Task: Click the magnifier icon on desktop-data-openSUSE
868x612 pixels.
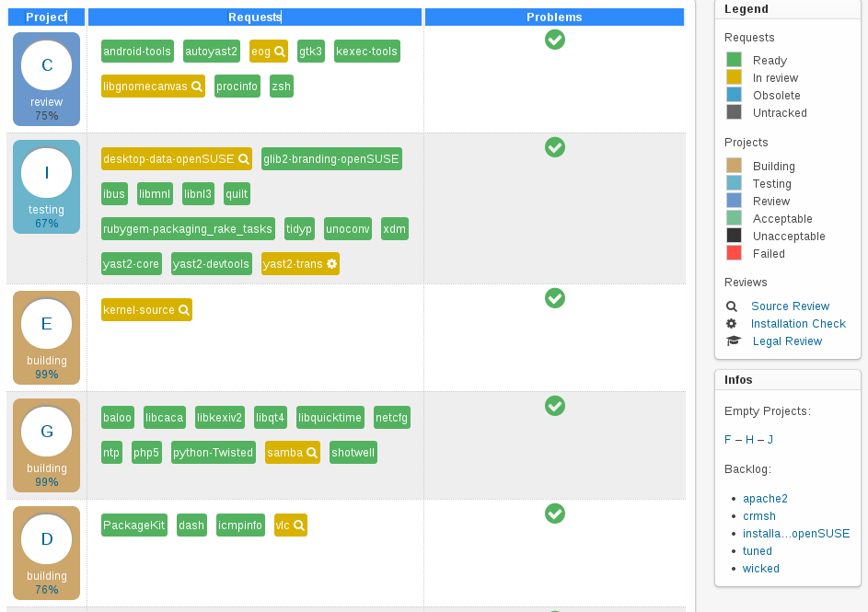Action: click(x=244, y=159)
